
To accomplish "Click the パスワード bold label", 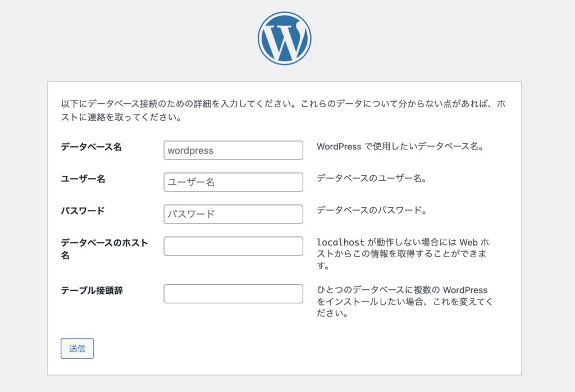I will coord(83,211).
